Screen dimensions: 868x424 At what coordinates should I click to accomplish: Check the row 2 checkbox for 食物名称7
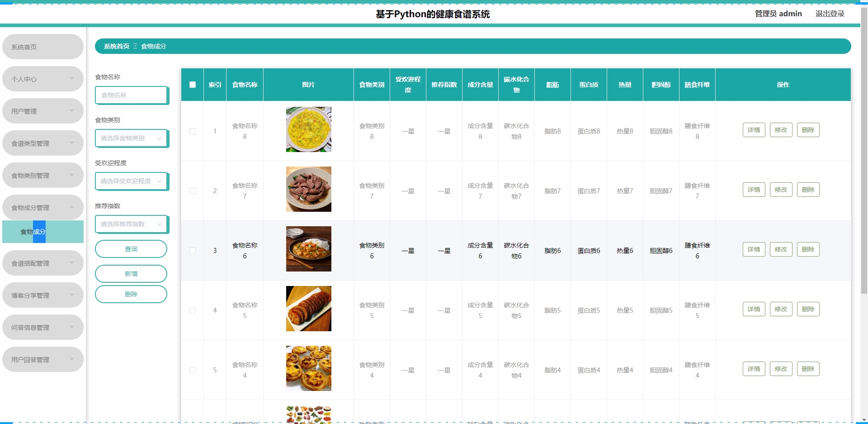pyautogui.click(x=193, y=191)
